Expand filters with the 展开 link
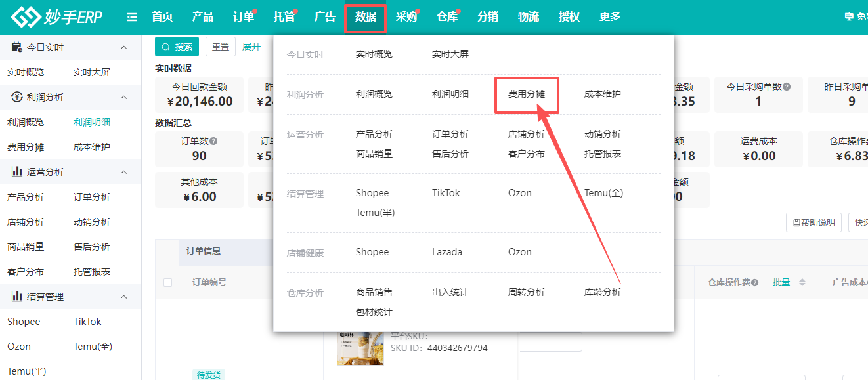 (x=251, y=47)
